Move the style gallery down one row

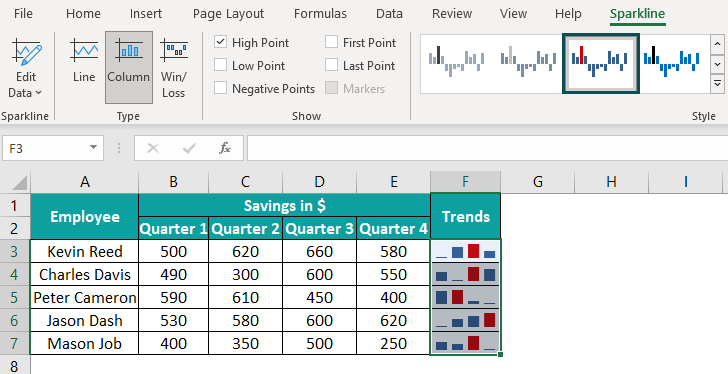(x=717, y=64)
